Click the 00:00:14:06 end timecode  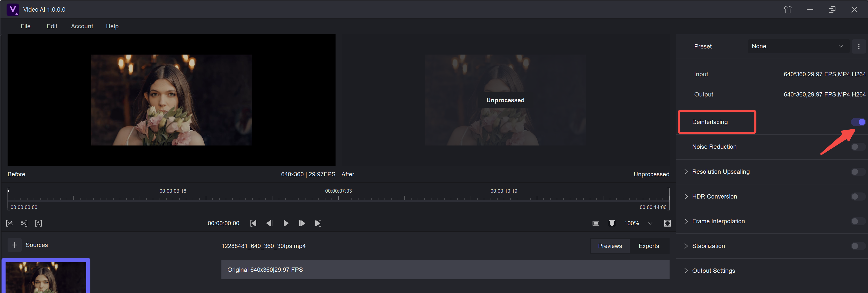click(x=653, y=207)
